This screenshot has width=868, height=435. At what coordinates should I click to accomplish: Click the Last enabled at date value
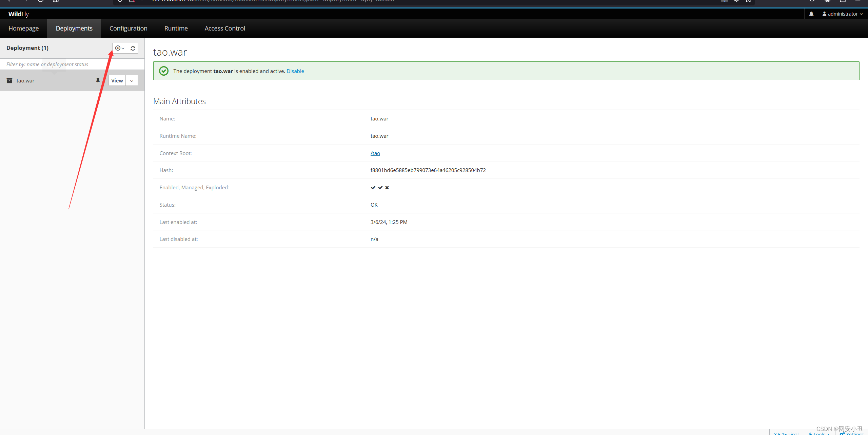click(x=389, y=222)
